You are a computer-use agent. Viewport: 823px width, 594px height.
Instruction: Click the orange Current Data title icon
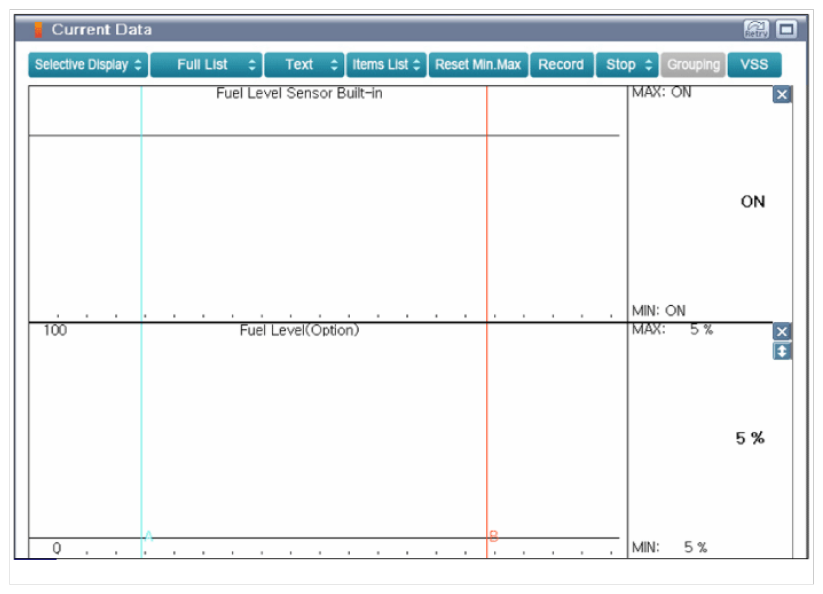39,30
